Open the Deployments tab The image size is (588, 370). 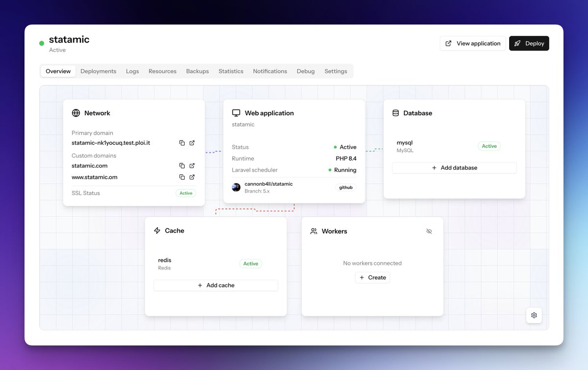98,71
